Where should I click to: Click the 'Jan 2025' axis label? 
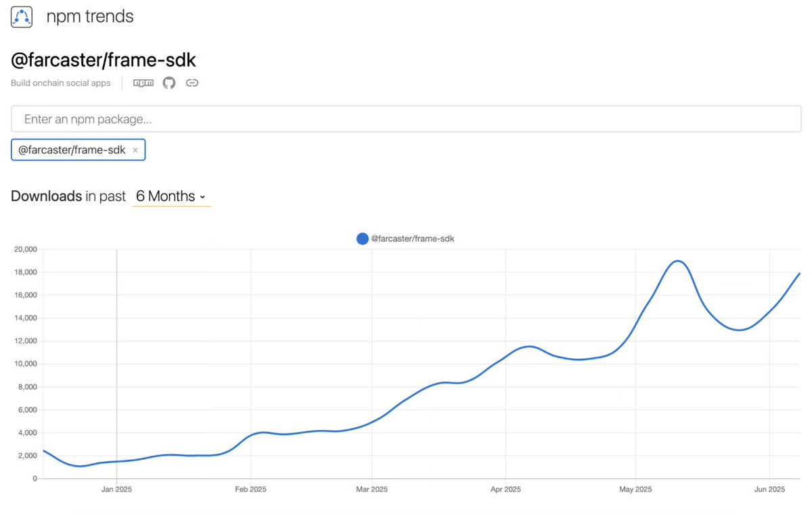click(x=116, y=490)
